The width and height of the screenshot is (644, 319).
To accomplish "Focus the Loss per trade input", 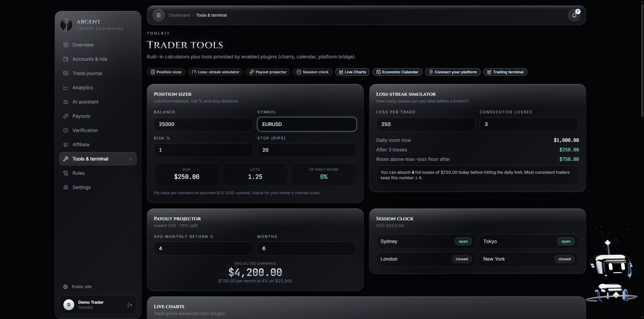I will click(x=425, y=124).
